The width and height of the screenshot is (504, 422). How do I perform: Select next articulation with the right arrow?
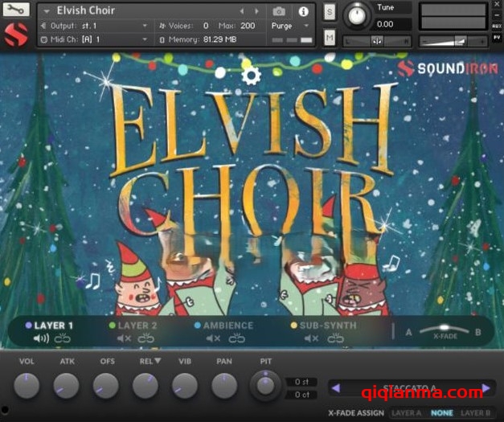[x=486, y=388]
